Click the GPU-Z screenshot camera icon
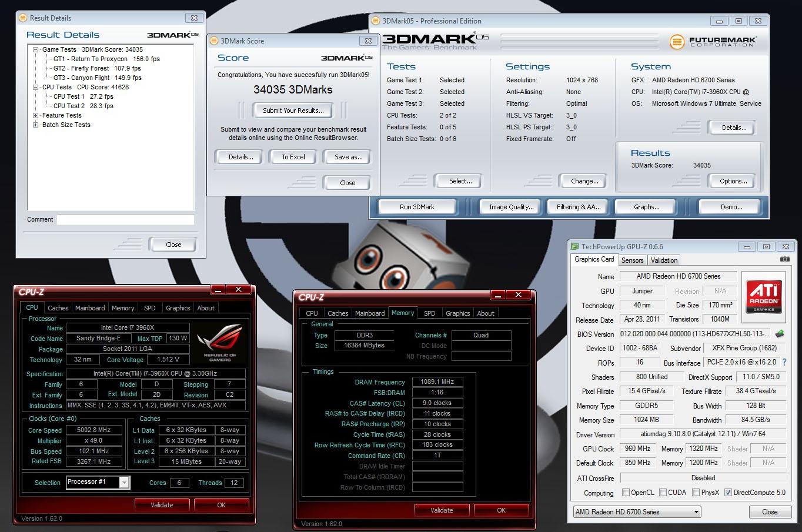The image size is (802, 532). tap(784, 259)
